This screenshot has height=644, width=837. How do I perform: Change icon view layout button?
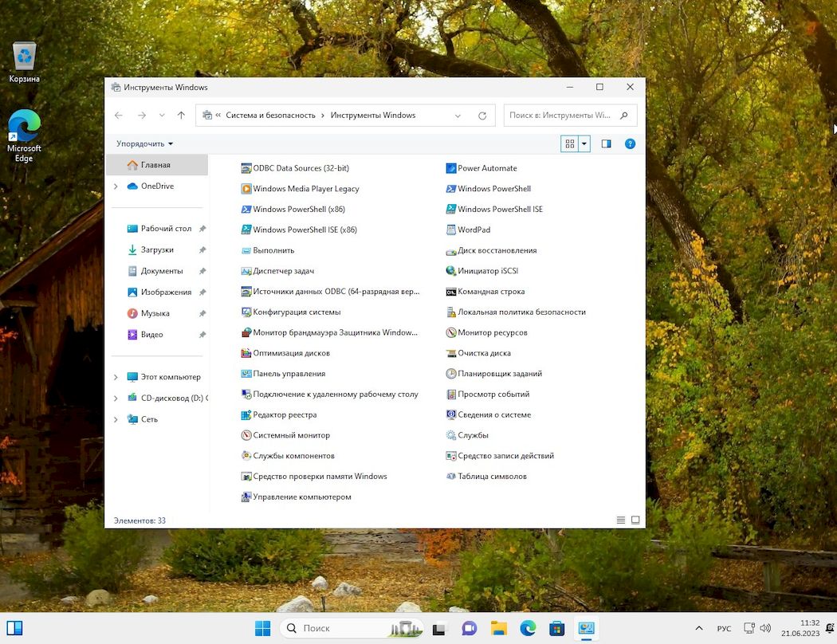click(x=570, y=143)
